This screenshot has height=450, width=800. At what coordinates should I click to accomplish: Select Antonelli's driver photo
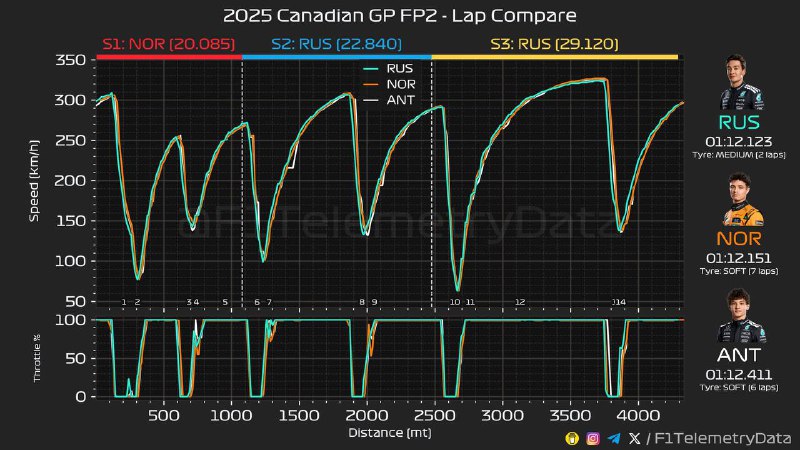point(740,315)
